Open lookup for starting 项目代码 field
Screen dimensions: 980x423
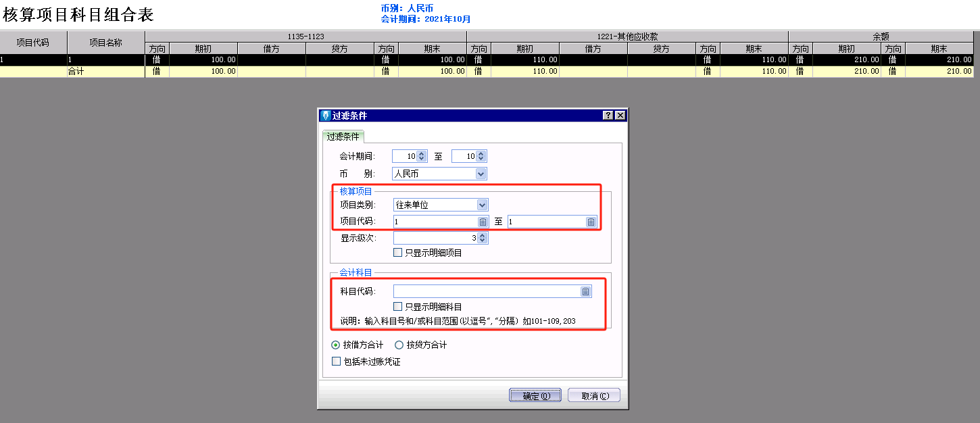(483, 222)
